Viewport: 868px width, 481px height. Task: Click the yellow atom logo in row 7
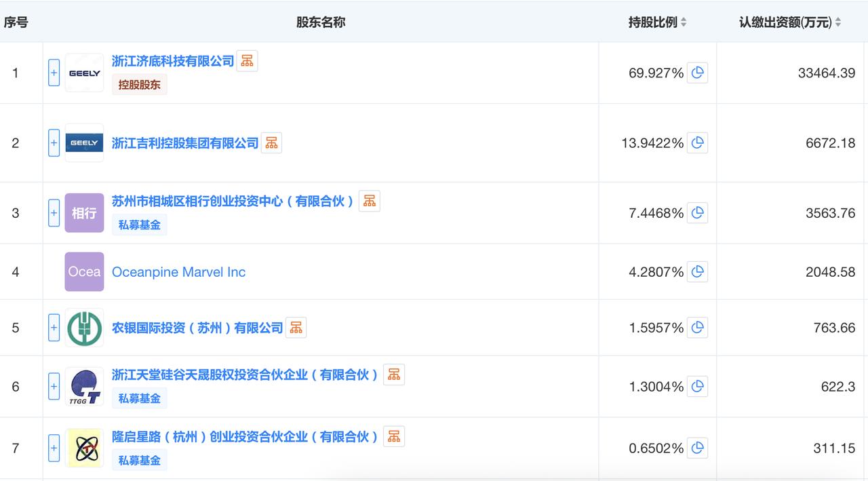point(84,448)
